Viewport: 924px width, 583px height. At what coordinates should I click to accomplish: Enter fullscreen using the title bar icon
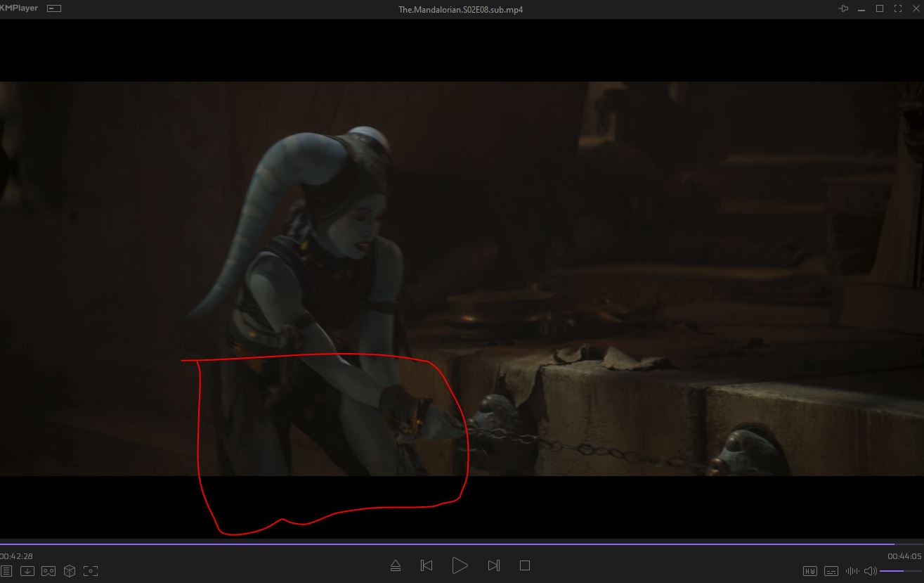point(897,8)
